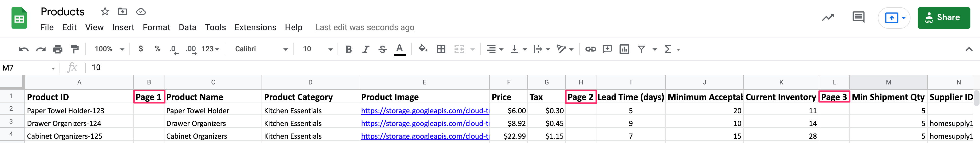Select the Format as currency icon
The image size is (980, 143).
point(141,49)
